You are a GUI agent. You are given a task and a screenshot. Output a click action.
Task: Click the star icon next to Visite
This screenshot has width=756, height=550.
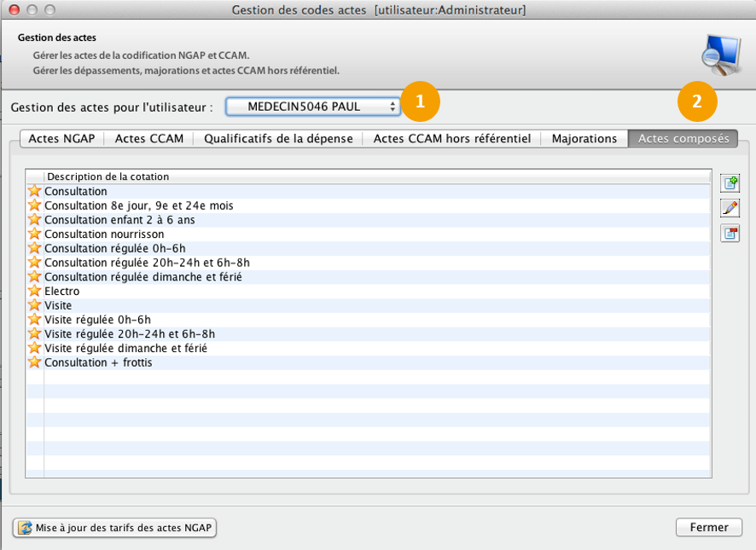35,305
